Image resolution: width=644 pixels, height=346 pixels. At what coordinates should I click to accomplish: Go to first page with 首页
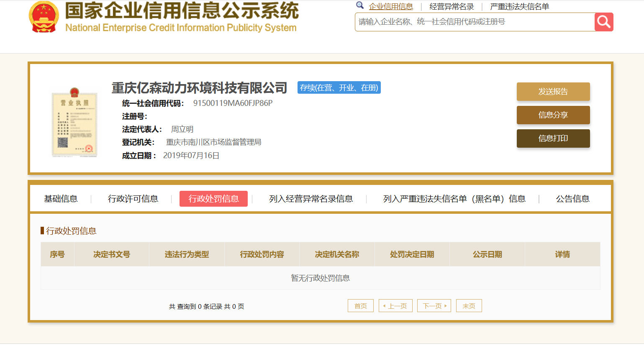pos(360,306)
